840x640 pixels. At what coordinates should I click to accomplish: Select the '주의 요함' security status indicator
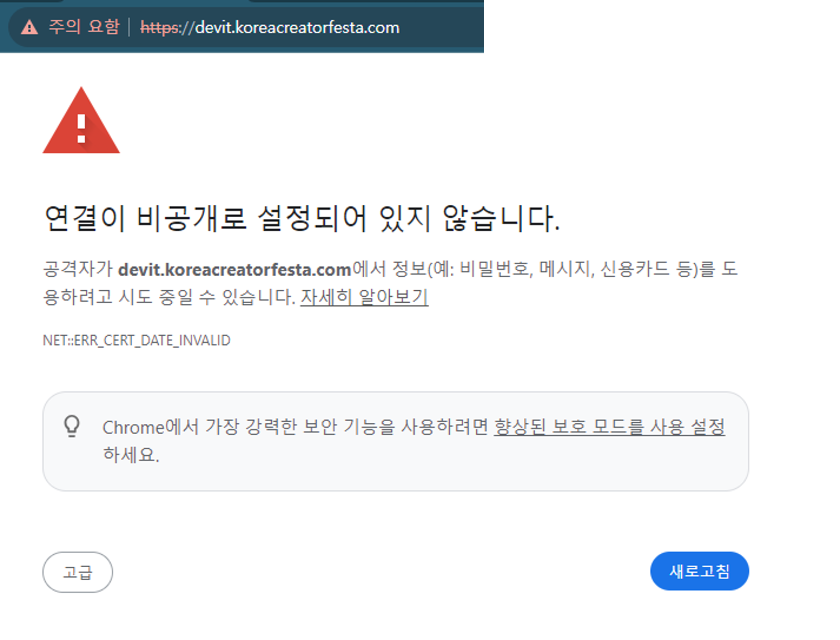[84, 27]
